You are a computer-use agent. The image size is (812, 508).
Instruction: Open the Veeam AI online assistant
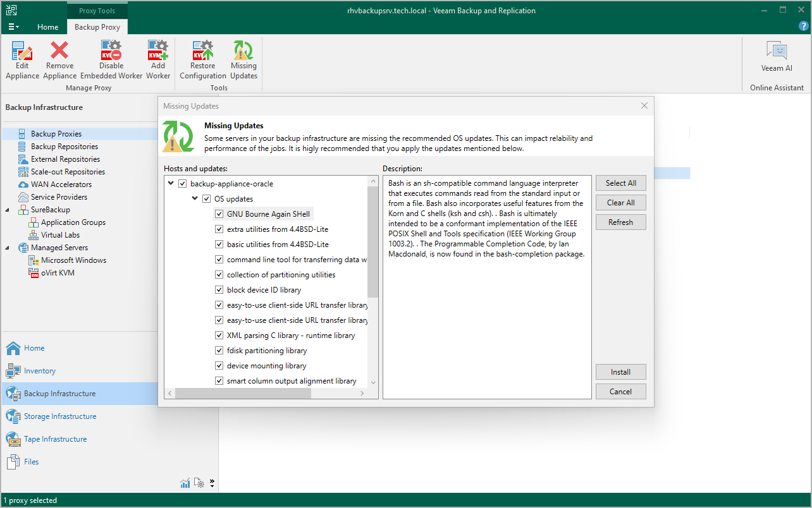(777, 57)
